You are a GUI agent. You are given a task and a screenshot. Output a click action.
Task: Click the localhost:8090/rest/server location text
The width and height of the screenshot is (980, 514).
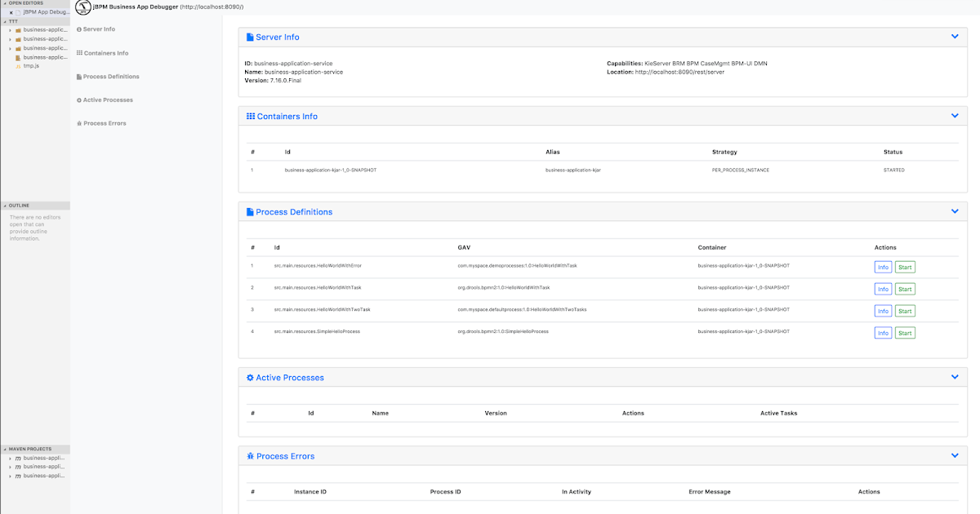679,72
